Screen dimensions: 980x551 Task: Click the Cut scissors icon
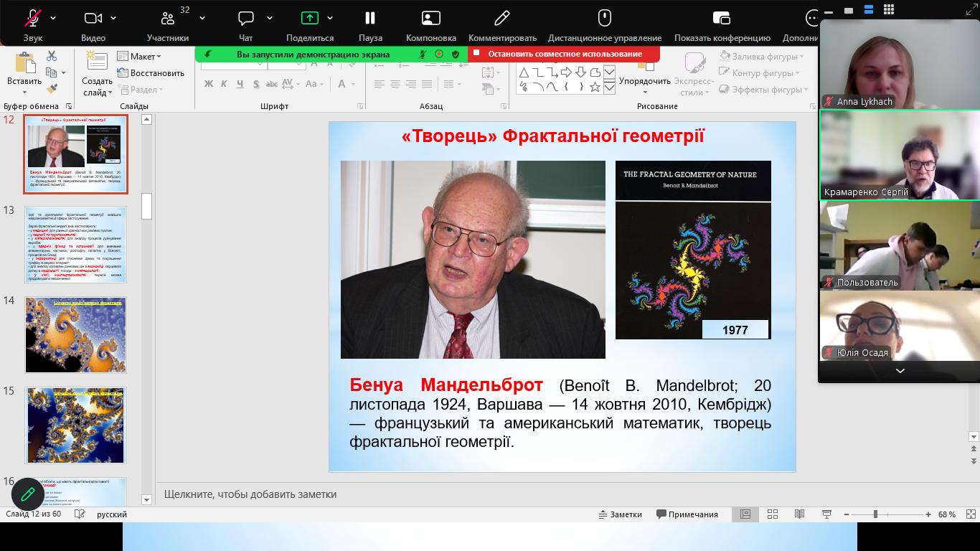coord(52,56)
